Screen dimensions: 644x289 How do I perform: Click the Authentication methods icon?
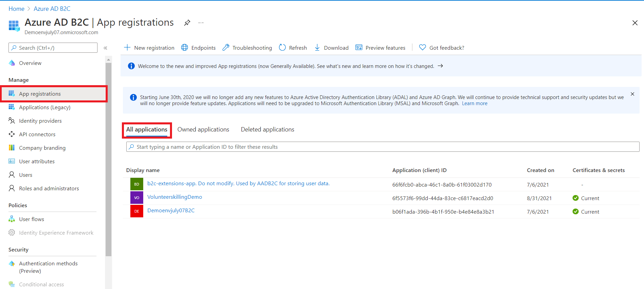point(12,263)
